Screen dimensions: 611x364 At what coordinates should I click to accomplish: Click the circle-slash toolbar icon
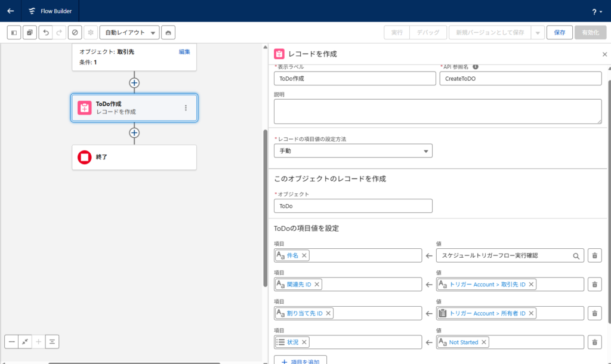pyautogui.click(x=75, y=32)
